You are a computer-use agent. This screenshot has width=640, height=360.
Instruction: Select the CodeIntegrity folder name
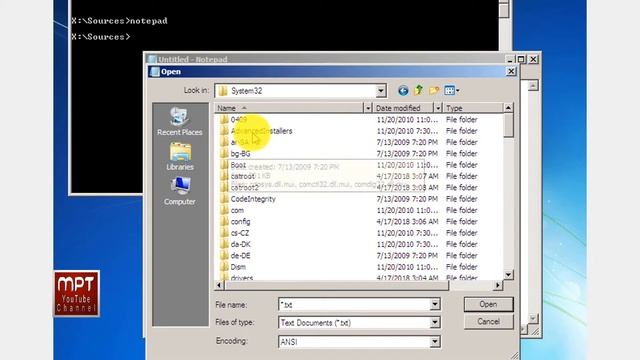253,199
